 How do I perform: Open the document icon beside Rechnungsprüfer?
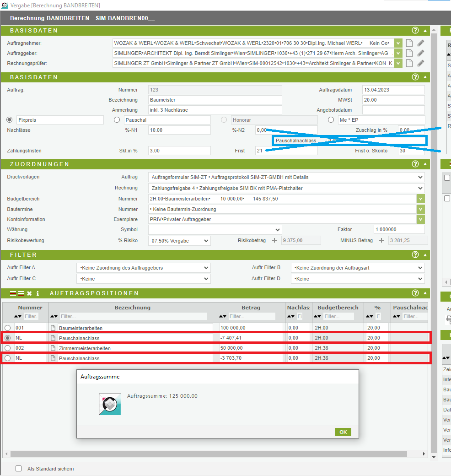coord(409,63)
